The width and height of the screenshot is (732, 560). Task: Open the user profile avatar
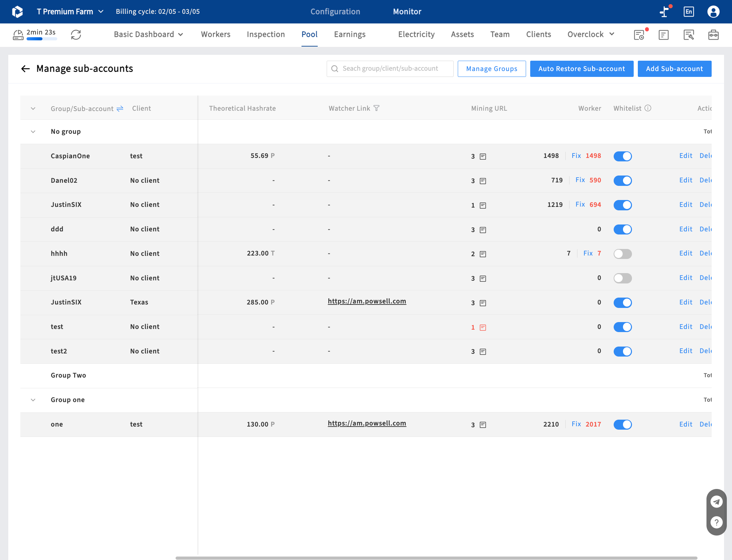coord(713,12)
